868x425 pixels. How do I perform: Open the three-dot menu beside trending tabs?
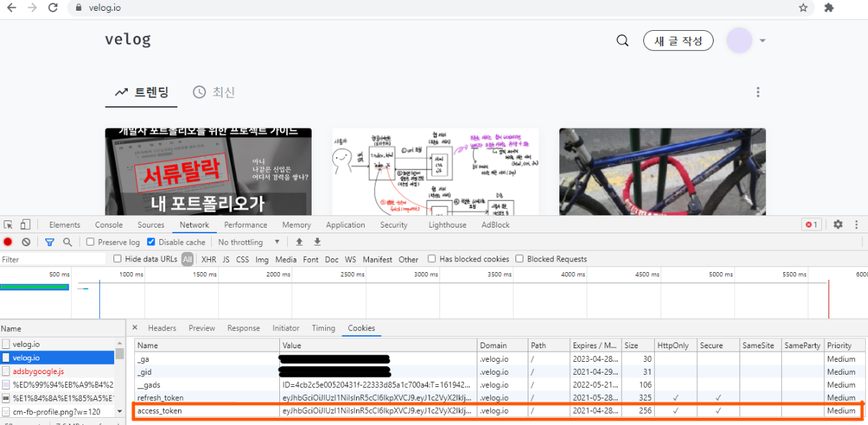coord(758,92)
